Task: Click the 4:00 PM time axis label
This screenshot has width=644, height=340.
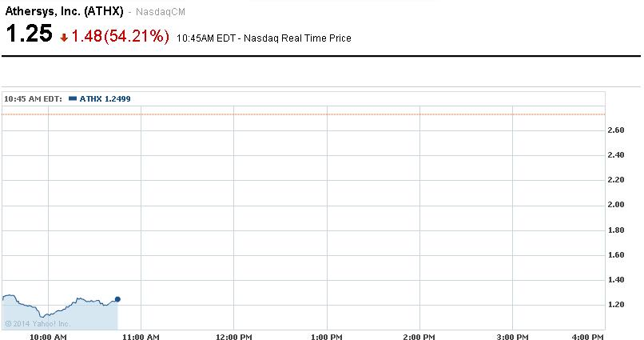Action: [588, 337]
